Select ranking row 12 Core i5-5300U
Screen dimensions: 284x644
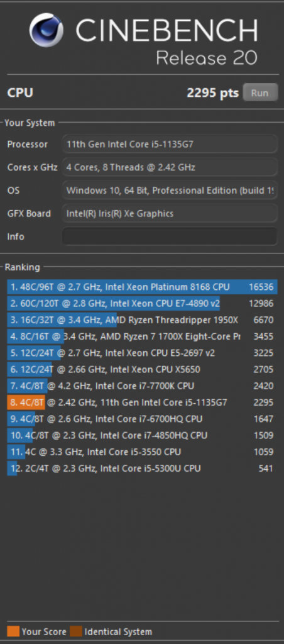[x=142, y=468]
